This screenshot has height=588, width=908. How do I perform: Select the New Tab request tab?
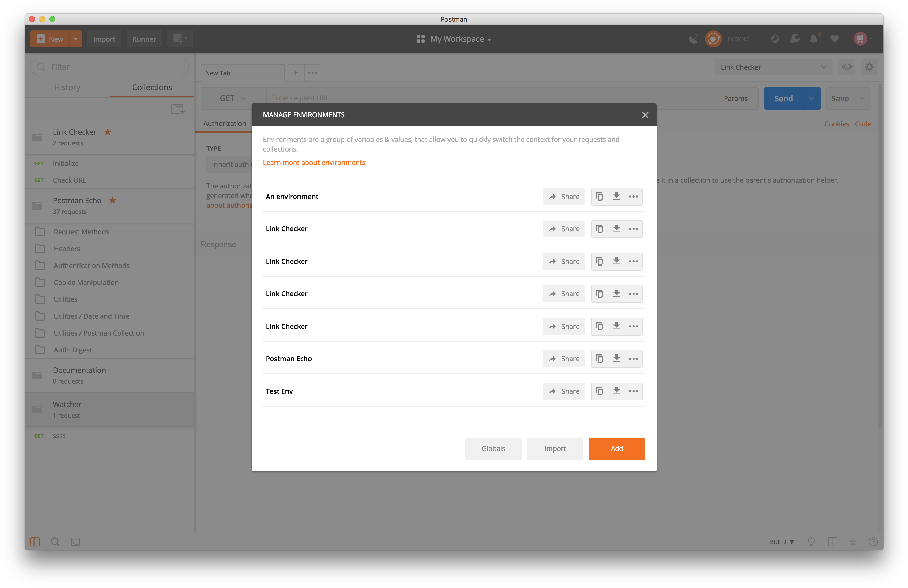point(243,73)
